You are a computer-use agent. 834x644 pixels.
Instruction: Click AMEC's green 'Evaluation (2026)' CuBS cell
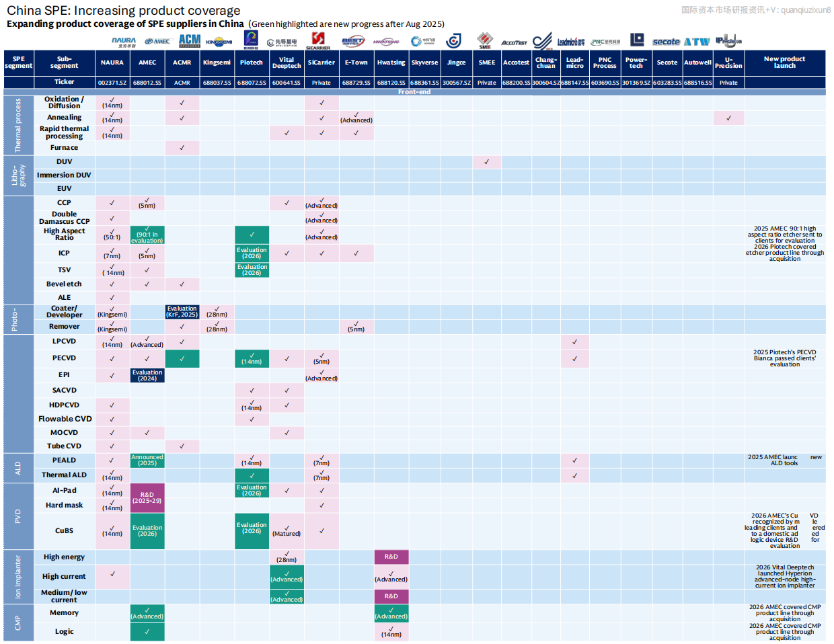[147, 531]
